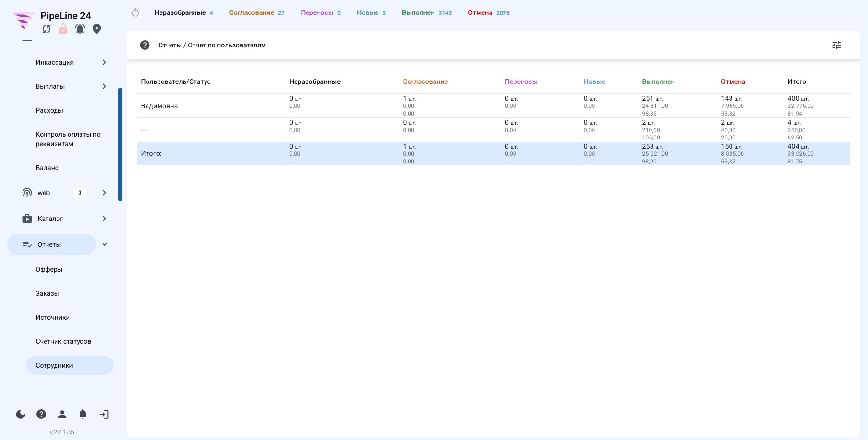Open help question icon at sidebar bottom

pyautogui.click(x=41, y=414)
